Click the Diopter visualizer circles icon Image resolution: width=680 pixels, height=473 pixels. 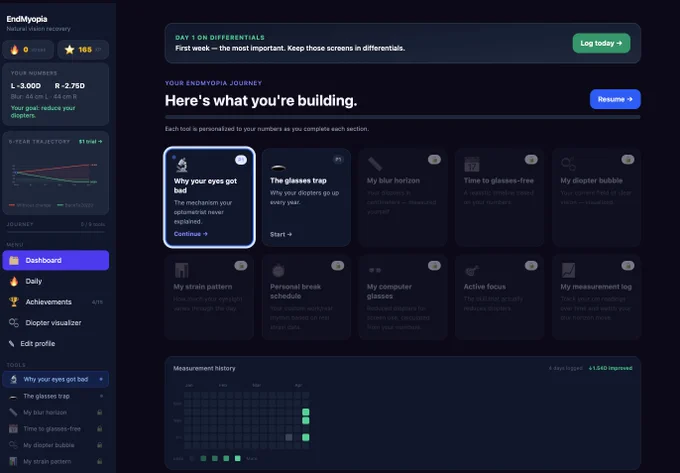pos(14,323)
